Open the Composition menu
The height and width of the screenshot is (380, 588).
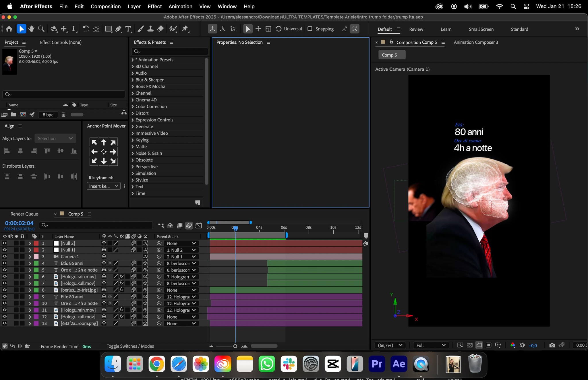[105, 6]
